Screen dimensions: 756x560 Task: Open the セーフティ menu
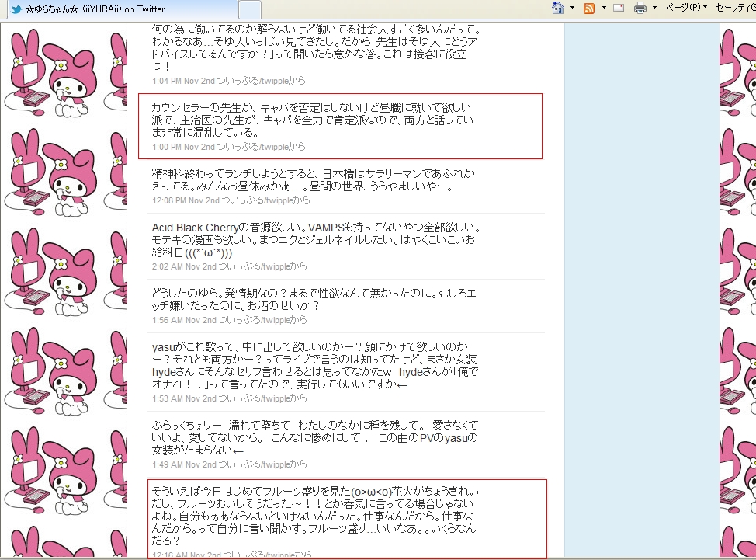click(x=736, y=7)
